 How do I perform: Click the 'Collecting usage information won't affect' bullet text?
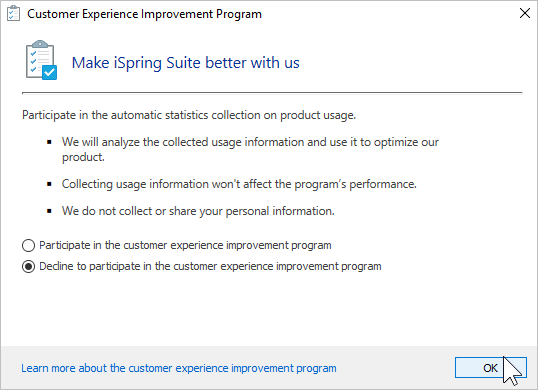pyautogui.click(x=239, y=184)
